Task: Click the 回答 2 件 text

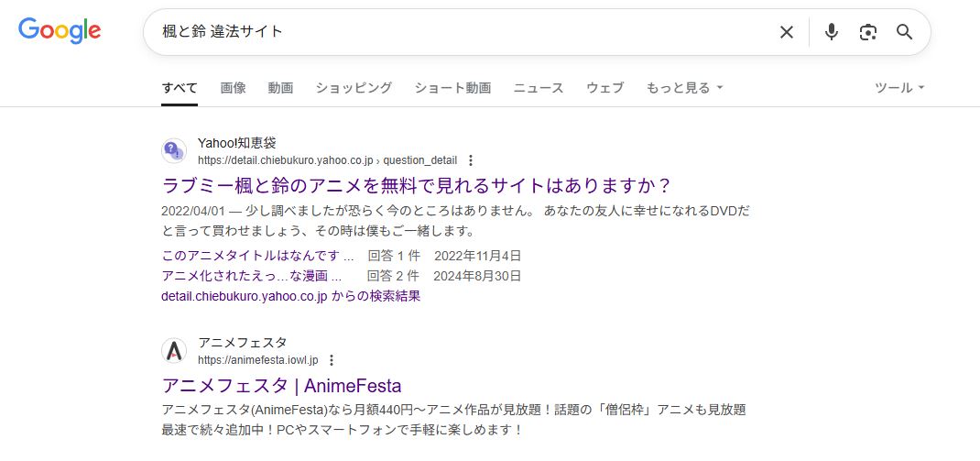Action: click(394, 276)
